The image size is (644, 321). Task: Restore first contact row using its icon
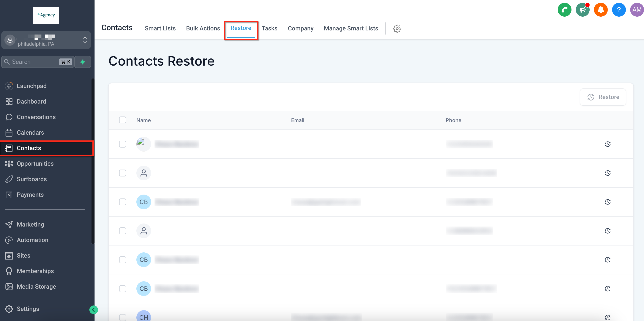[x=608, y=144]
